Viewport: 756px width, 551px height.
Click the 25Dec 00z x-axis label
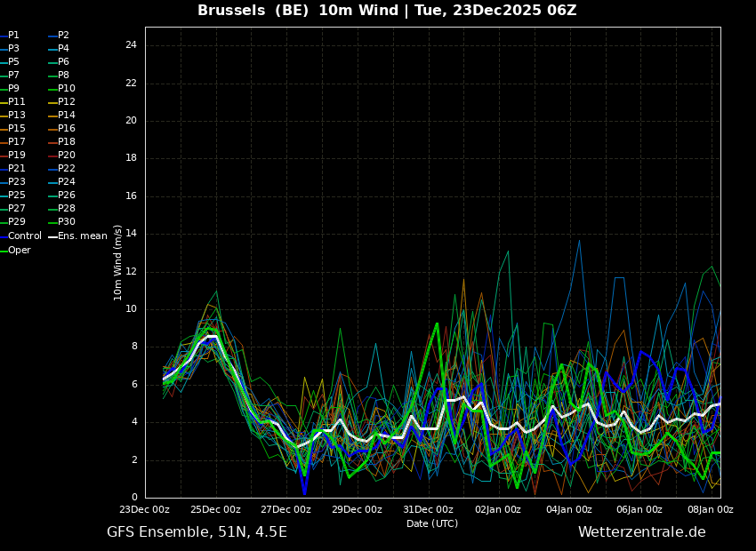pyautogui.click(x=215, y=509)
